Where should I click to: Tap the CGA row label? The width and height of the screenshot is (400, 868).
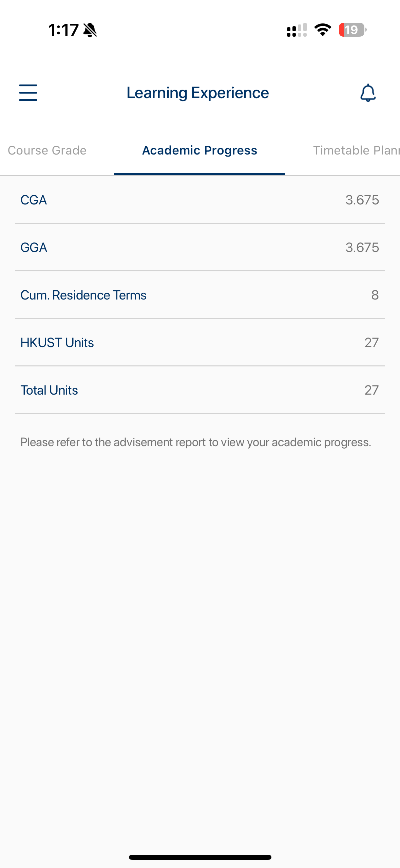point(34,200)
